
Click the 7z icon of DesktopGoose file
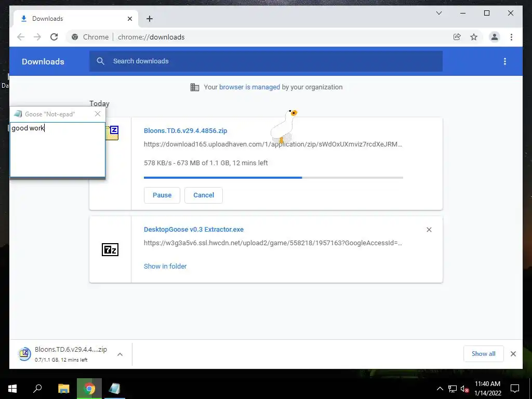tap(110, 250)
